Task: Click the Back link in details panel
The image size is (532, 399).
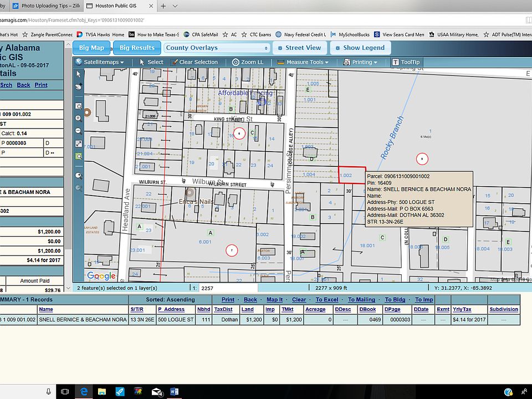Action: (23, 85)
